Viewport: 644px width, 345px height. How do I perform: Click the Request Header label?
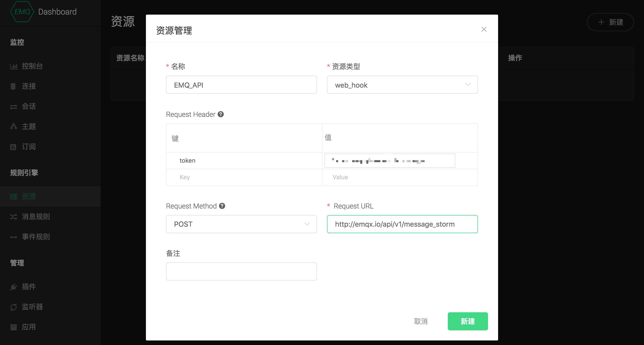coord(191,114)
